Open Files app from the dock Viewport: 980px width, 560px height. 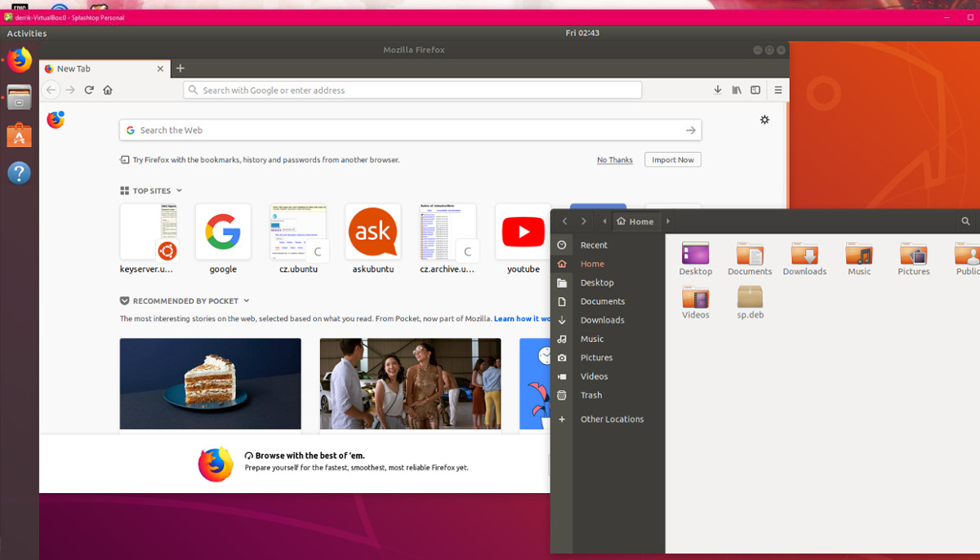(20, 97)
